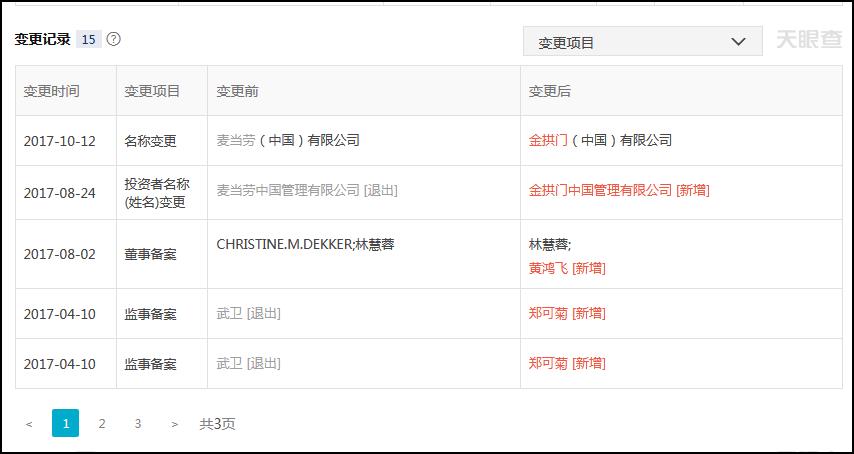Click the 变更前 column header
This screenshot has height=454, width=854.
tap(238, 91)
